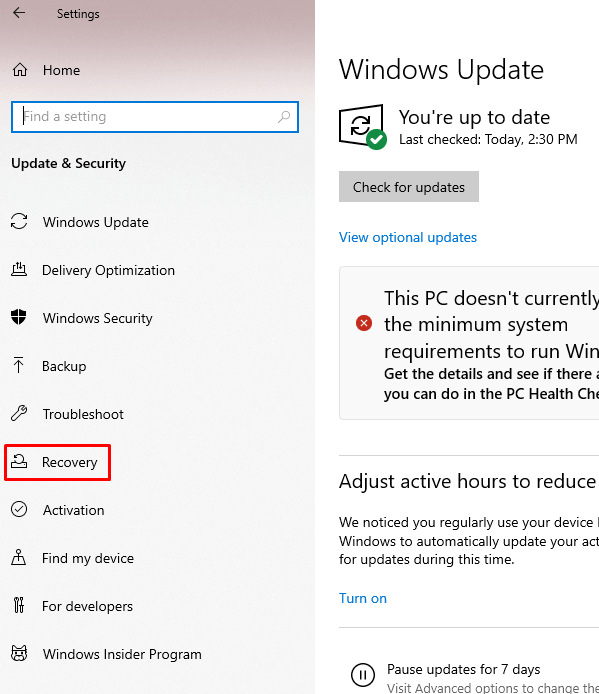Click the back arrow in Settings
Image resolution: width=599 pixels, height=694 pixels.
[19, 13]
